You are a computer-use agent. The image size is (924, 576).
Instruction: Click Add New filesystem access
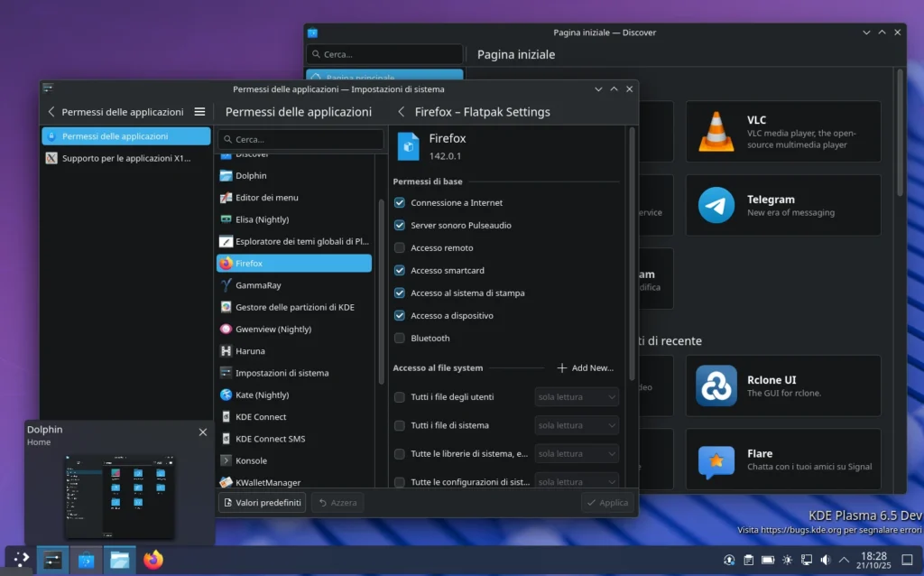(585, 367)
